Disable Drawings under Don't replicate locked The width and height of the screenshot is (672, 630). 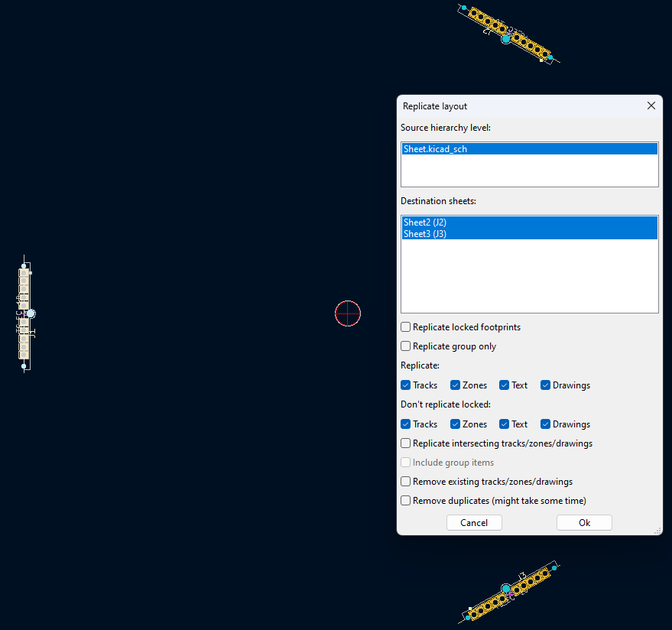545,424
